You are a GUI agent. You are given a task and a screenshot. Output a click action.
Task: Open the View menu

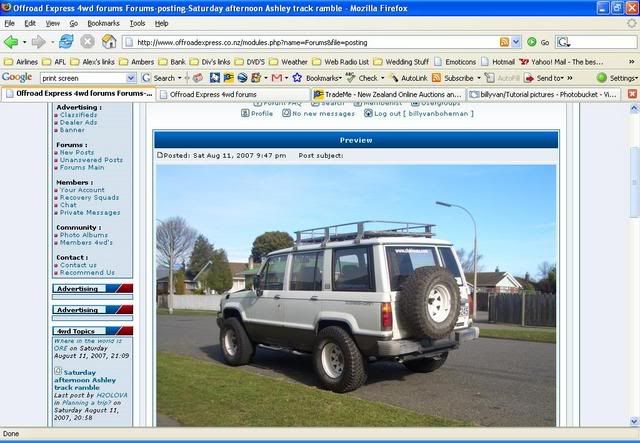tap(52, 23)
